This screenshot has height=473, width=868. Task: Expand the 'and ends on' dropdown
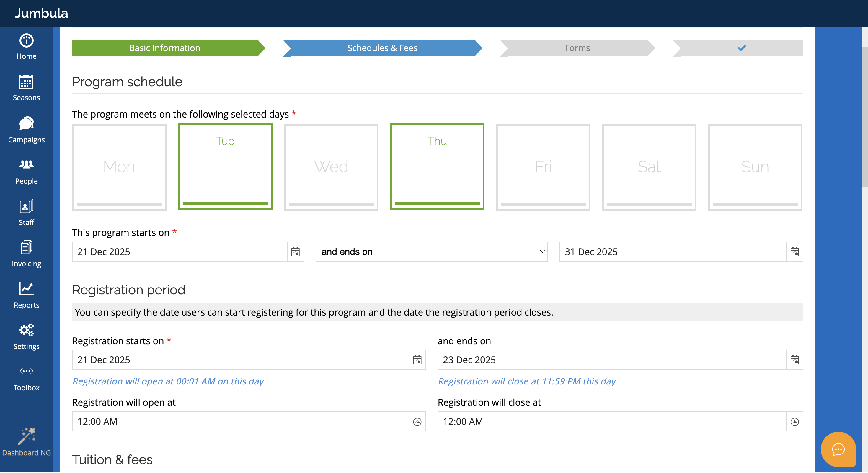point(431,252)
